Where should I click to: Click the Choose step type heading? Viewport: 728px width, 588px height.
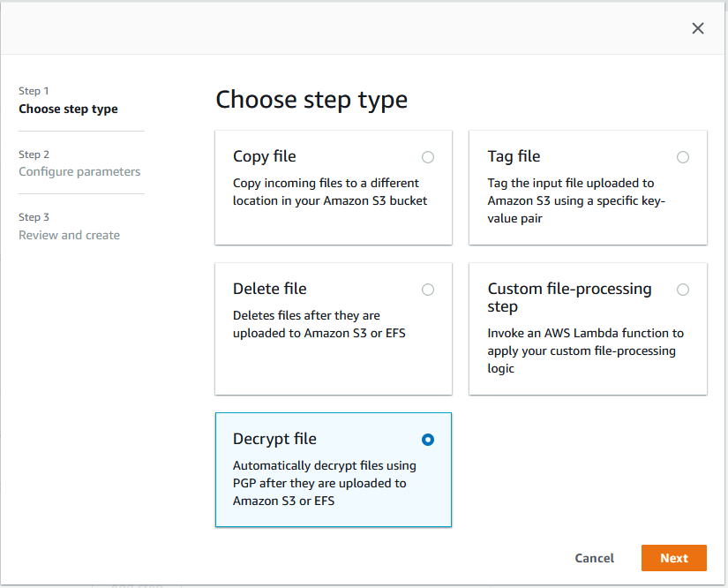tap(311, 100)
